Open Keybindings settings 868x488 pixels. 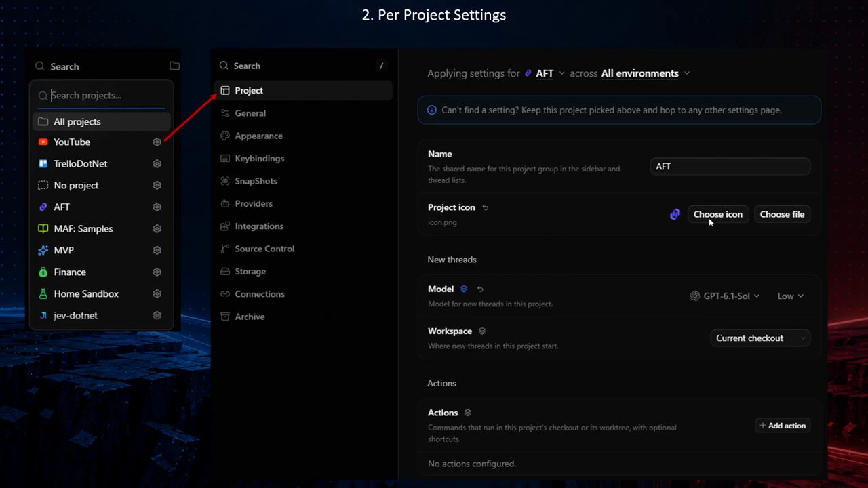point(303,158)
